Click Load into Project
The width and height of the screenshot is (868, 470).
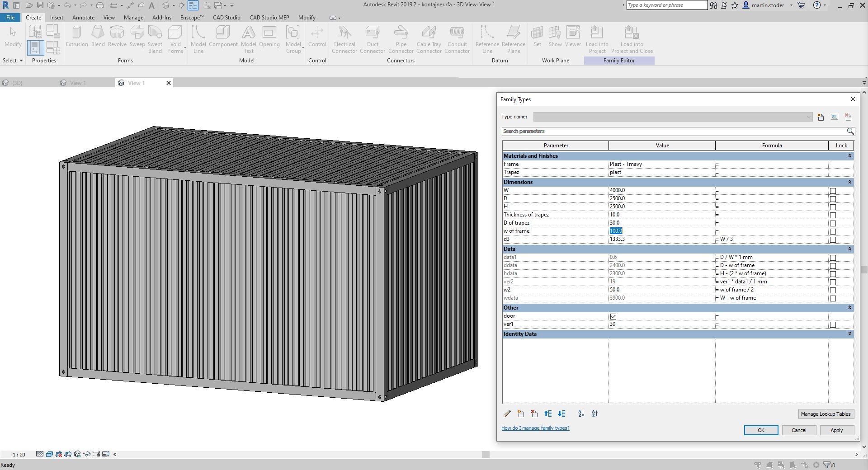(x=597, y=38)
